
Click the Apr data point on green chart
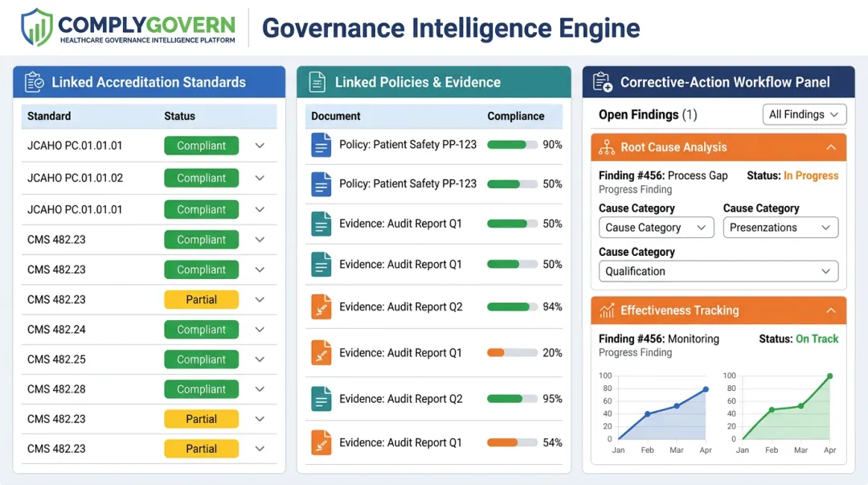click(x=829, y=376)
